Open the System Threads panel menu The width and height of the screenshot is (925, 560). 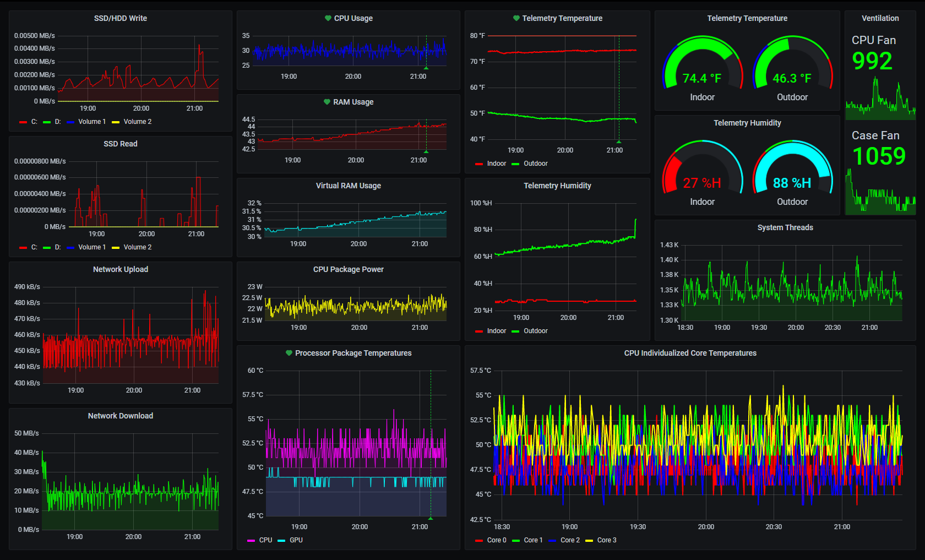pyautogui.click(x=785, y=227)
